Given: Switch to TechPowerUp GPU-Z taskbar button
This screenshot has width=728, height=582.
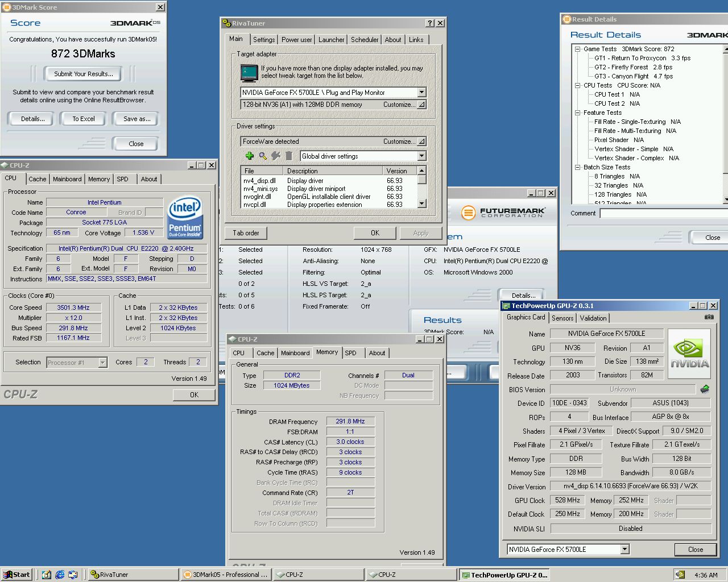Looking at the screenshot, I should point(504,575).
